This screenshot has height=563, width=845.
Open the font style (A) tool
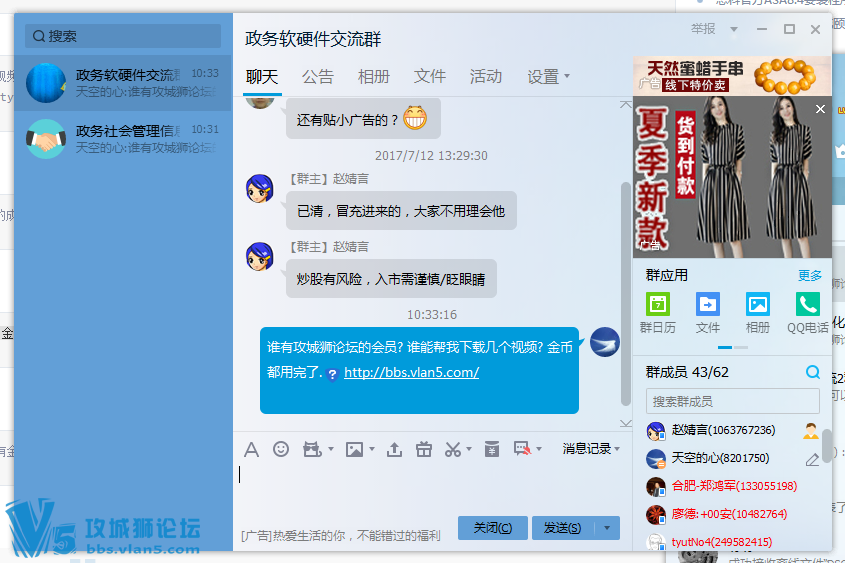(x=251, y=449)
